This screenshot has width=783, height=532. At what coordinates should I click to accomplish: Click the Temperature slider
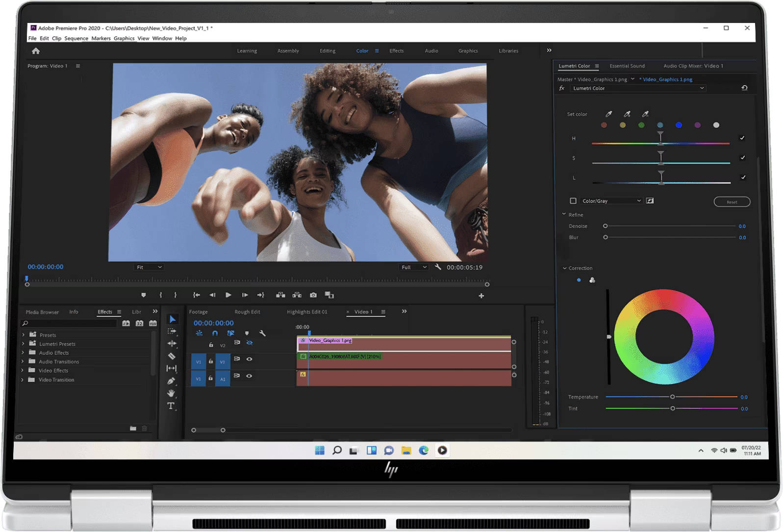[x=672, y=397]
